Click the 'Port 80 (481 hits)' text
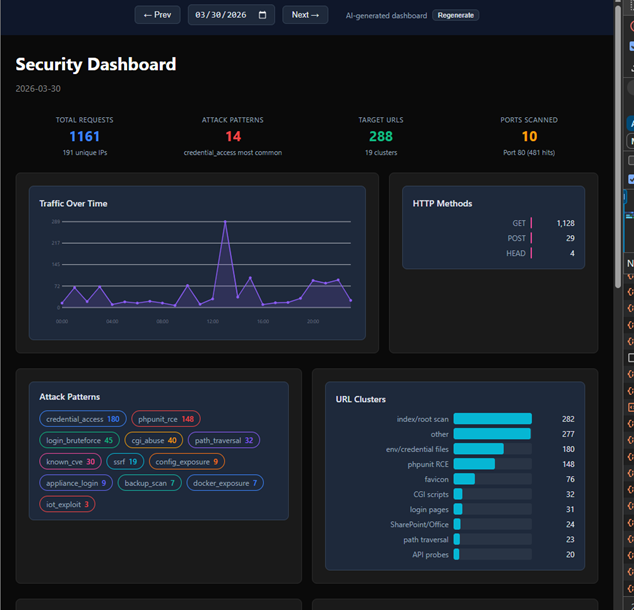634x610 pixels. click(x=529, y=152)
